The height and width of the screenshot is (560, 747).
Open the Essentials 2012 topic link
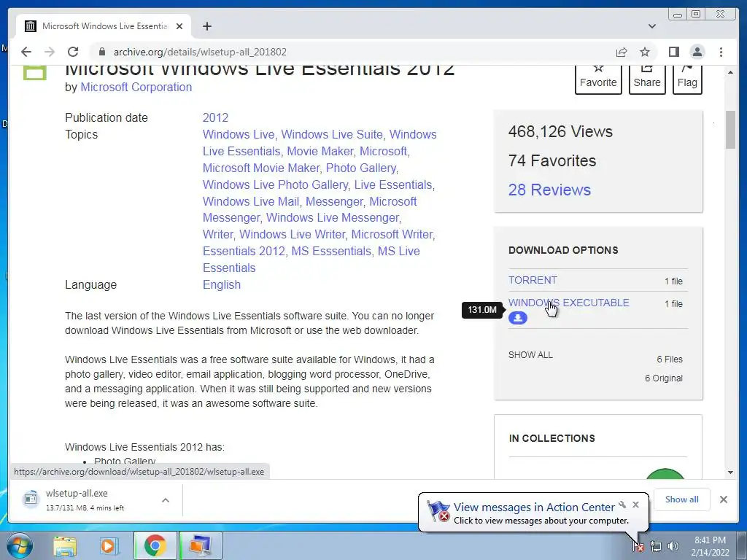pyautogui.click(x=244, y=251)
